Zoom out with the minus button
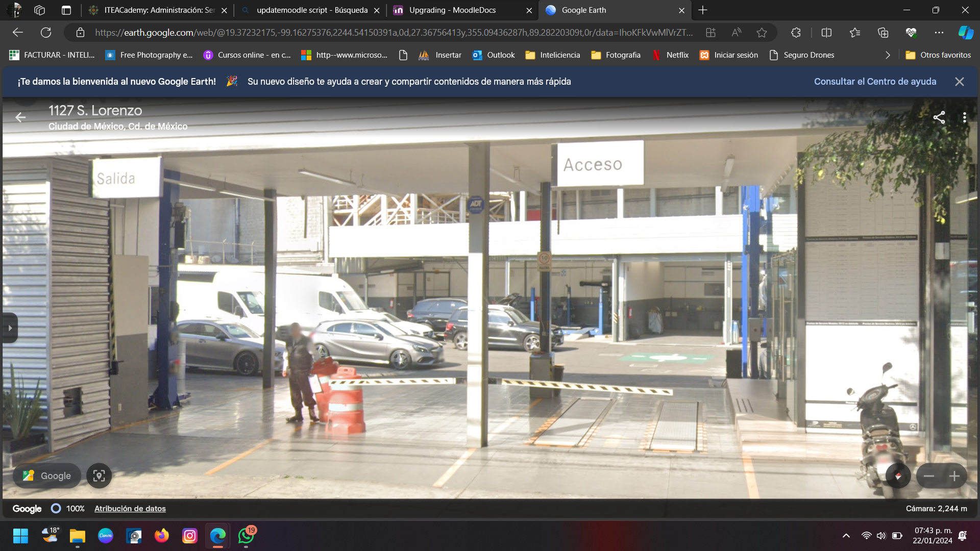This screenshot has height=551, width=980. [x=929, y=476]
